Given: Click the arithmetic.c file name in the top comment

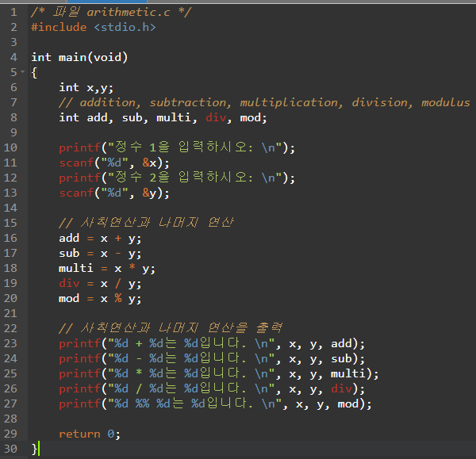Looking at the screenshot, I should 129,13.
